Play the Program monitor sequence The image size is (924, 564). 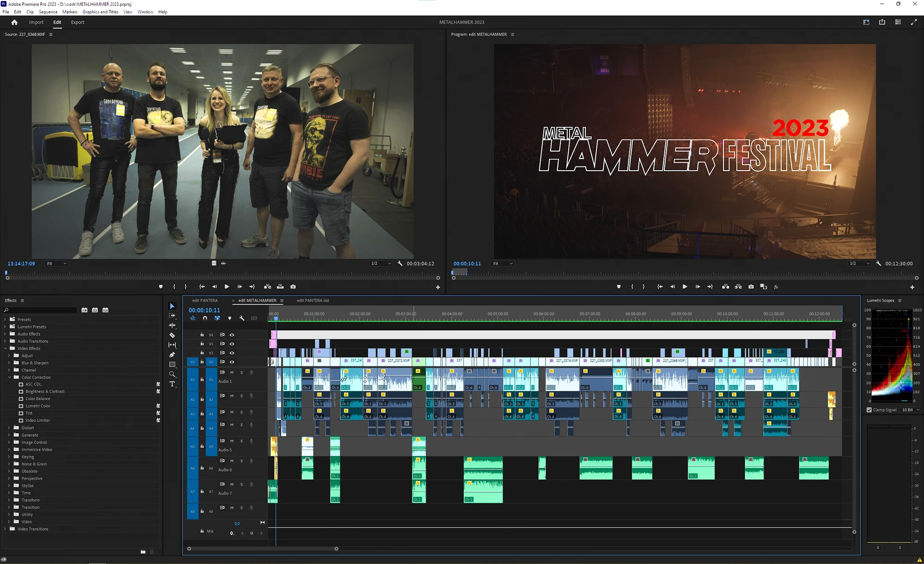[685, 287]
